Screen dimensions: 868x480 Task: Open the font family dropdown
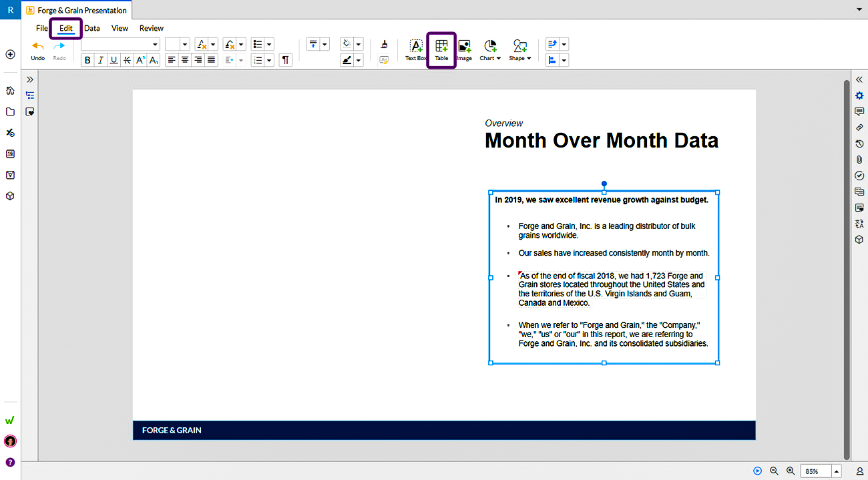pos(120,44)
